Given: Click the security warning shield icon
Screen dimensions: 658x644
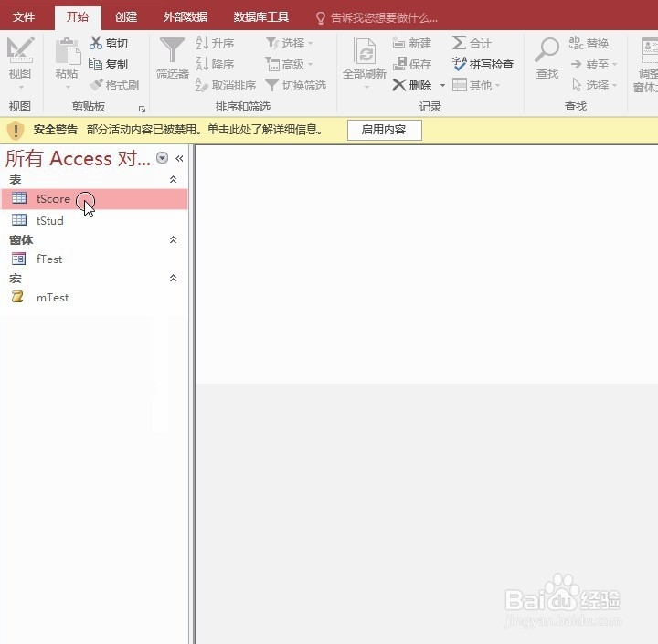Looking at the screenshot, I should point(16,130).
